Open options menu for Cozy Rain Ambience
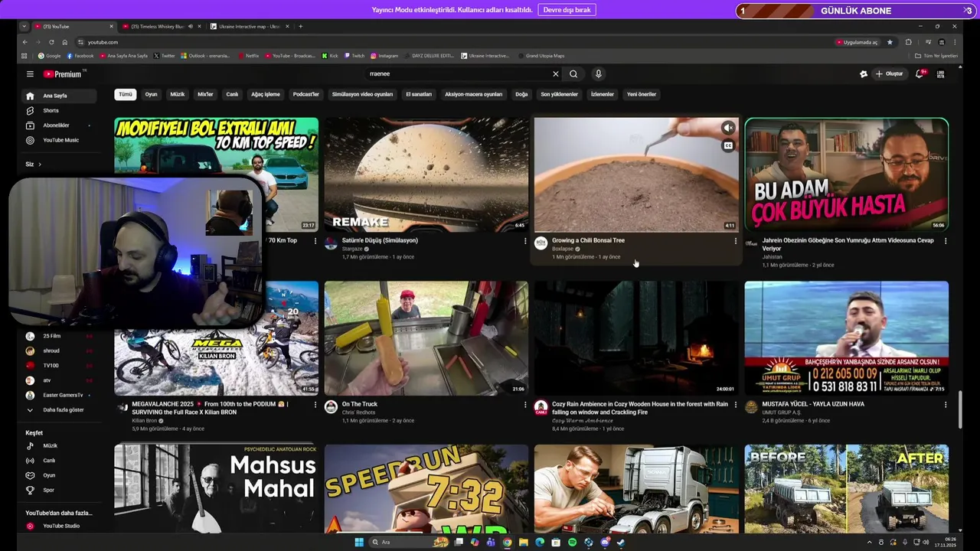This screenshot has width=980, height=551. coord(736,405)
